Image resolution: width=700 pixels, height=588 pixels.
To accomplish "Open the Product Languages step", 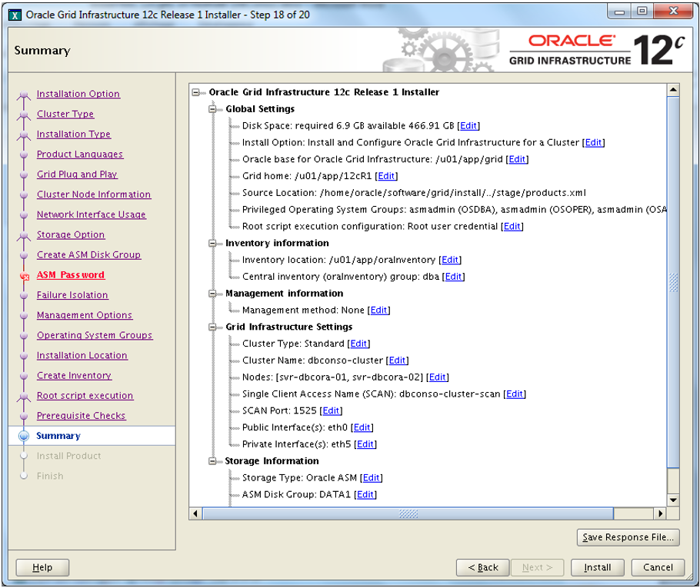I will (80, 154).
